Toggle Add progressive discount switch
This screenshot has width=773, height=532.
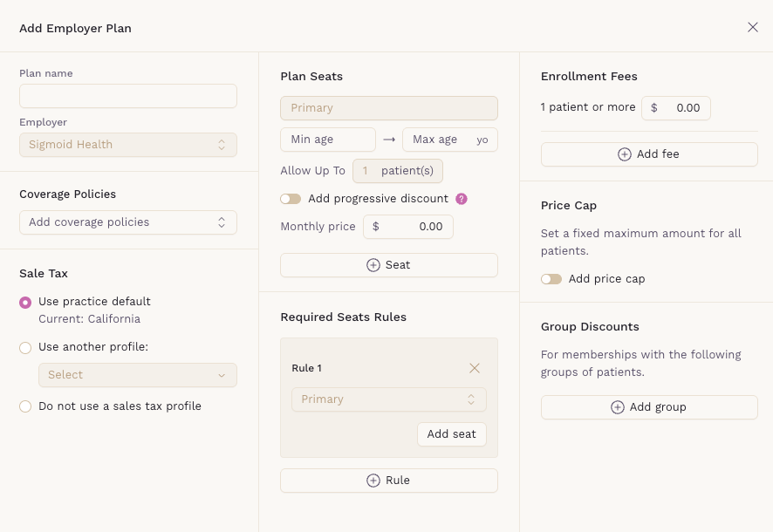click(291, 199)
